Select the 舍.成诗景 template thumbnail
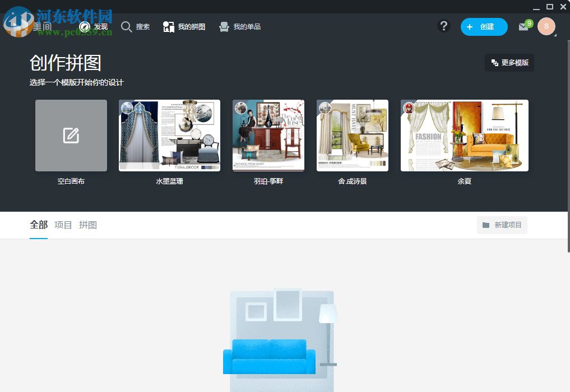 pyautogui.click(x=352, y=135)
